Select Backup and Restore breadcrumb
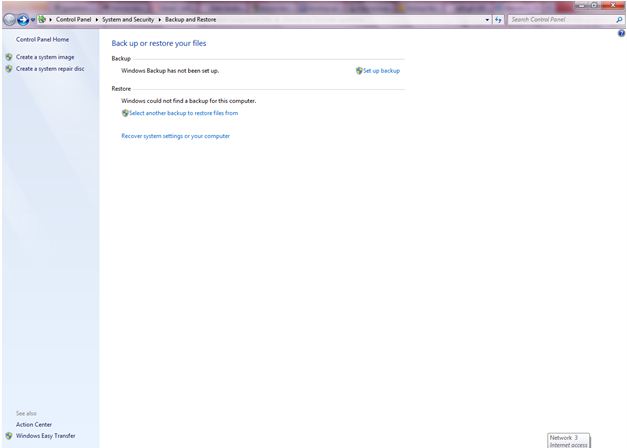 pyautogui.click(x=190, y=19)
